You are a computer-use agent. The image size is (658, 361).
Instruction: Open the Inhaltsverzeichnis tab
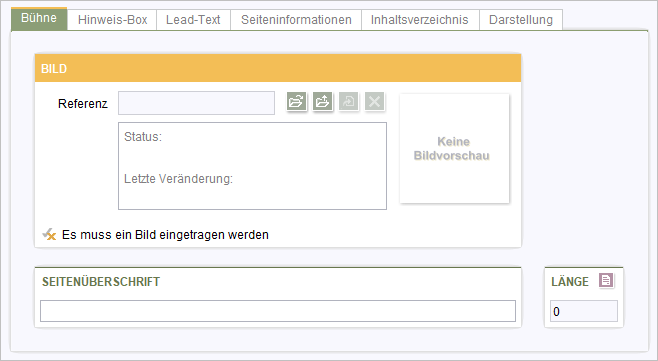420,20
